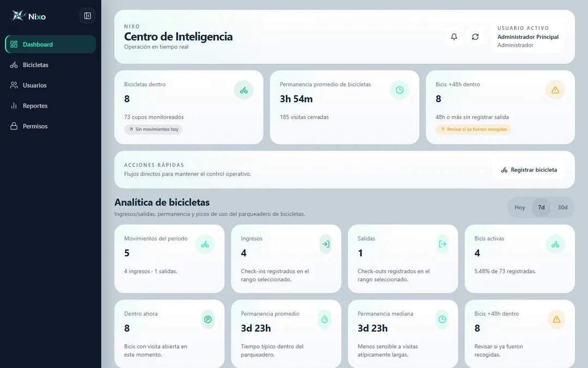Click the 185 visitas cerradas text

click(304, 117)
